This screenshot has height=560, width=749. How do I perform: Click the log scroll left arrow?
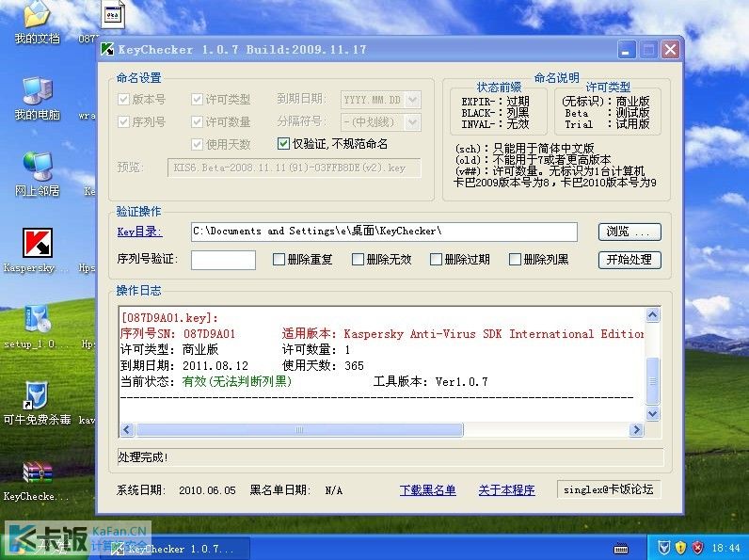click(x=127, y=429)
